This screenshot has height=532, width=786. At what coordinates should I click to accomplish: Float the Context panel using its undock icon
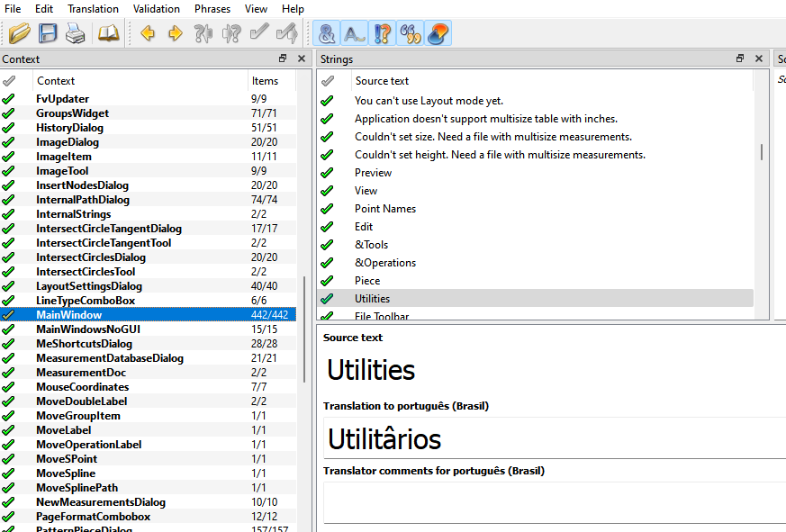click(x=283, y=59)
